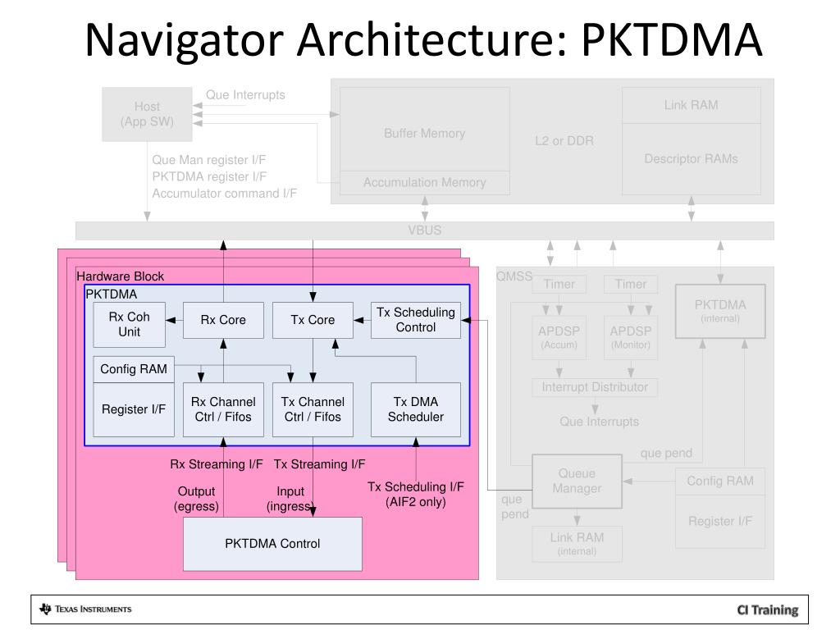840x630 pixels.
Task: Select the Rx Core block
Action: tap(223, 320)
